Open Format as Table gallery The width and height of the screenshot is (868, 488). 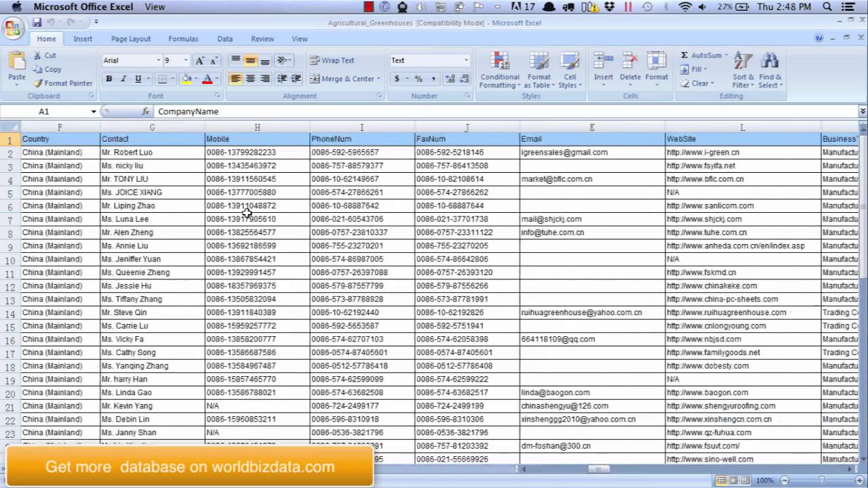click(540, 70)
